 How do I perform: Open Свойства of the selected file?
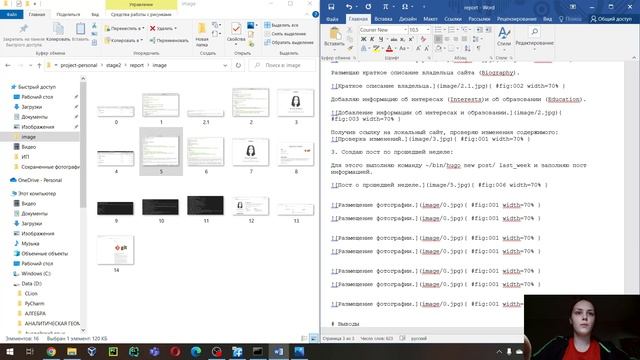coord(236,33)
